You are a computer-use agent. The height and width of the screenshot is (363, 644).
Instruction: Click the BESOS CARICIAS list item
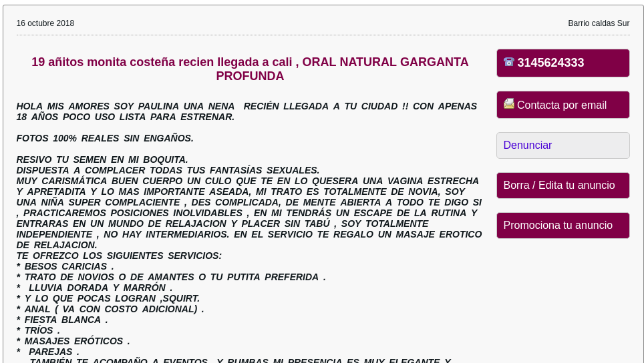tap(65, 266)
